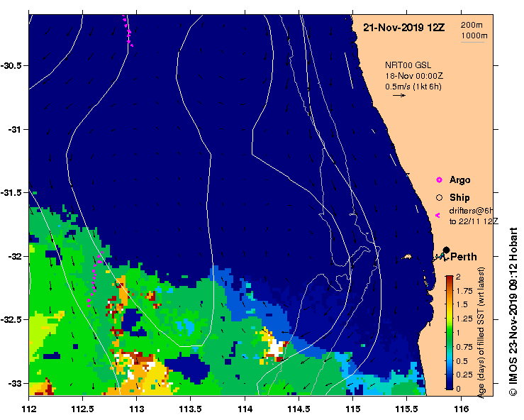This screenshot has width=524, height=420.
Task: Click the date title 21-Nov-2019 12Z
Action: click(403, 28)
